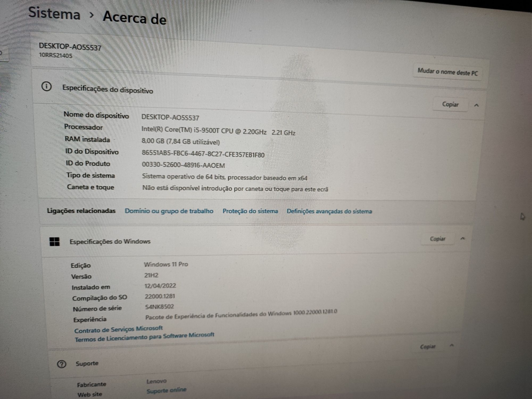This screenshot has width=532, height=399.
Task: Select the device ID 86551AB5-FBC6 value
Action: [203, 154]
